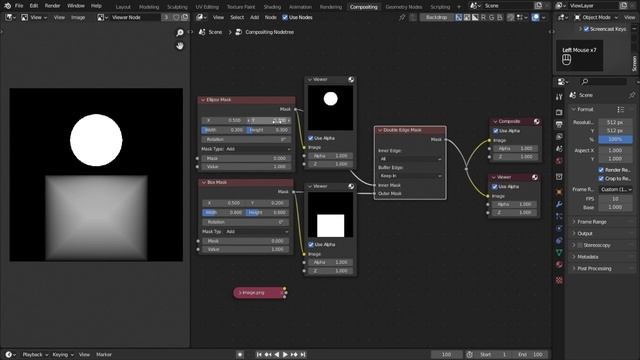Open Inner Edge dropdown set to All

click(x=410, y=159)
